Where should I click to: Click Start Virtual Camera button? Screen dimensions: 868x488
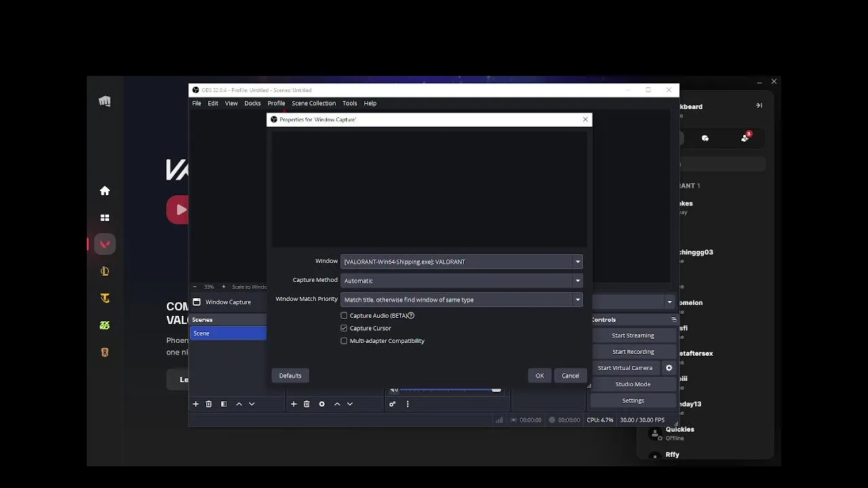tap(625, 368)
